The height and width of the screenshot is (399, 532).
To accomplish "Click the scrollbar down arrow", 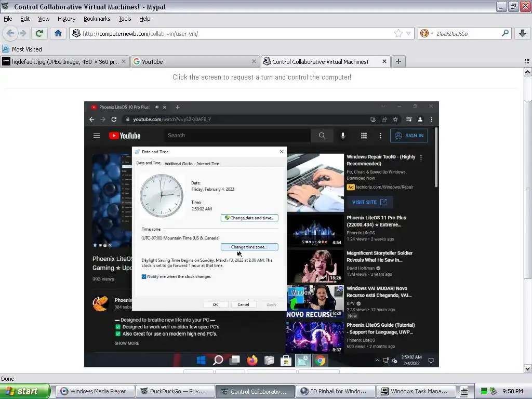I will (x=527, y=369).
